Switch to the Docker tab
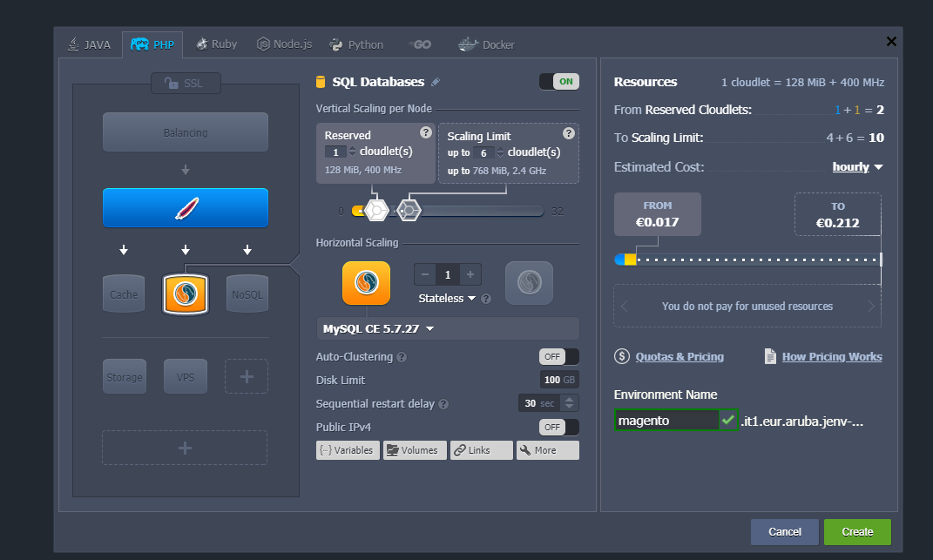 point(485,44)
